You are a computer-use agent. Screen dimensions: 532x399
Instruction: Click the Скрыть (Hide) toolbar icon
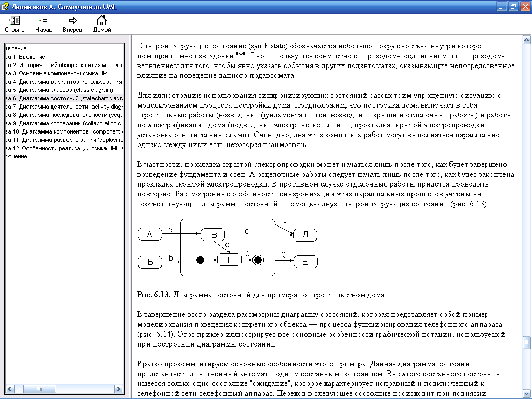[15, 24]
